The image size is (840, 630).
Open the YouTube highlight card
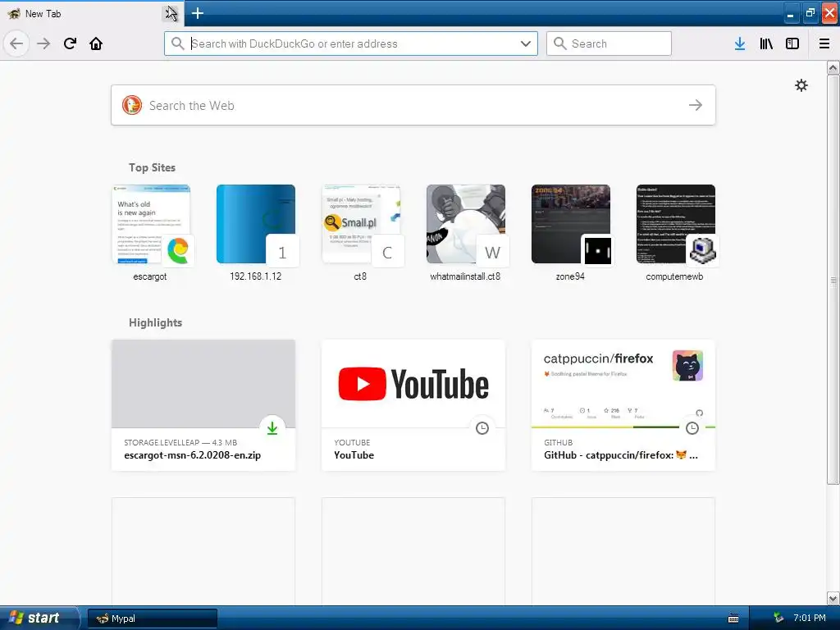coord(413,405)
